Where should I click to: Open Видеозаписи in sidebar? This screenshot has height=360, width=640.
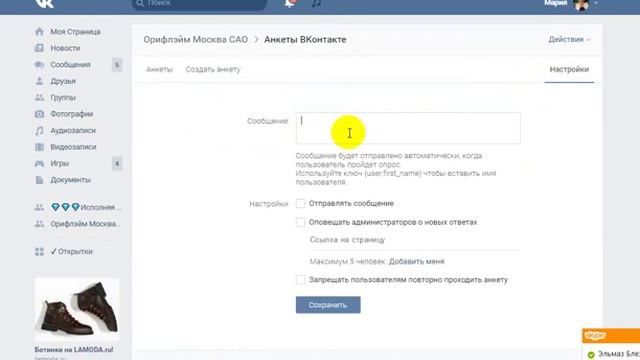coord(73,147)
